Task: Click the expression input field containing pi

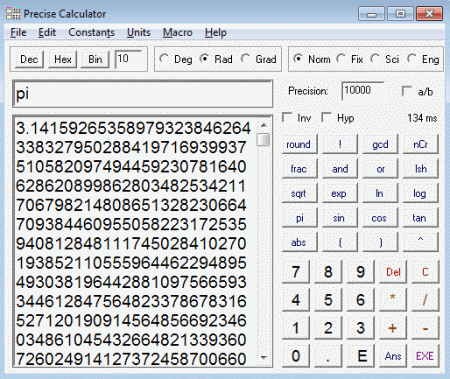Action: [x=142, y=94]
